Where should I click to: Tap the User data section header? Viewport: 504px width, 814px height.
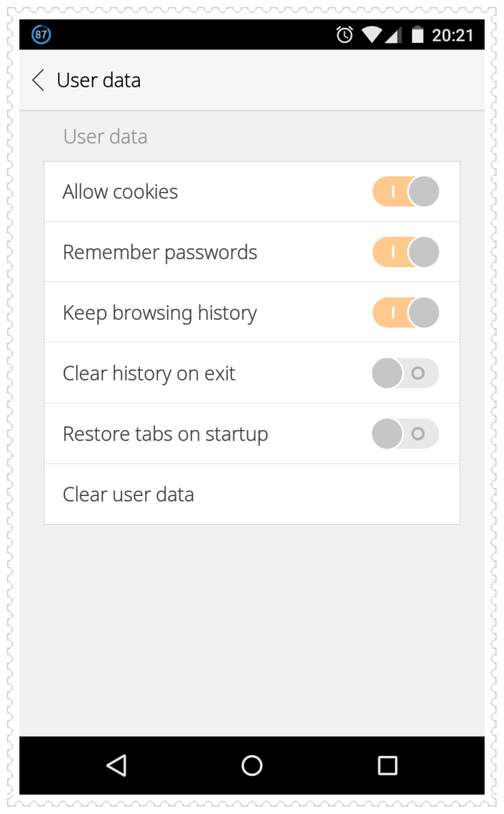[x=105, y=136]
